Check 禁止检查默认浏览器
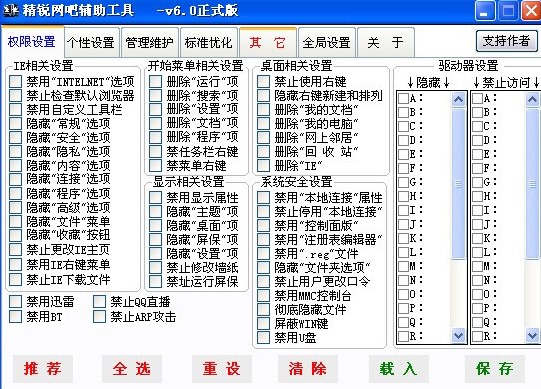Image resolution: width=541 pixels, height=389 pixels. click(16, 95)
